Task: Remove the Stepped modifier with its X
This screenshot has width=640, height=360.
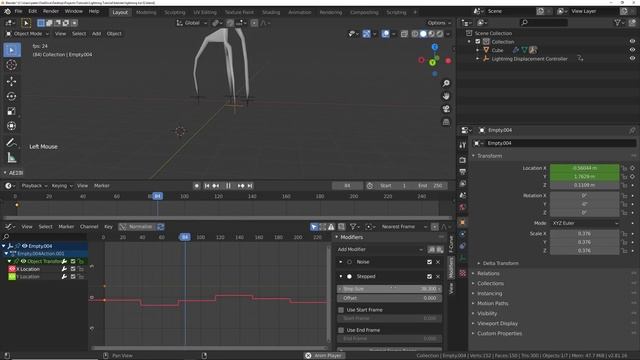Action: (x=438, y=277)
